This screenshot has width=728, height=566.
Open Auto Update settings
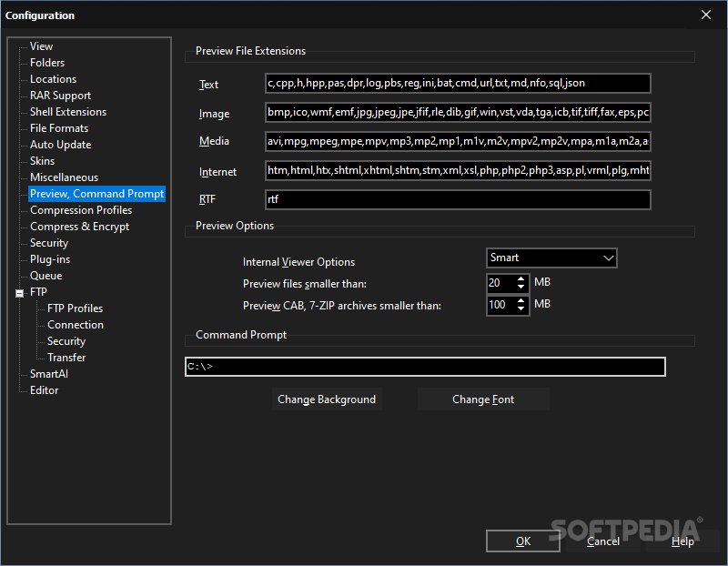pyautogui.click(x=60, y=145)
